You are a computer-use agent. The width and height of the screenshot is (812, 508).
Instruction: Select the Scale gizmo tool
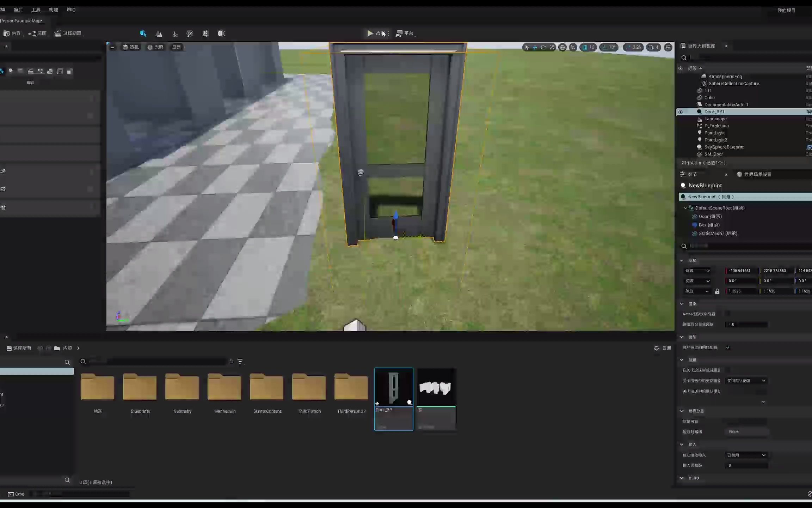[x=552, y=47]
